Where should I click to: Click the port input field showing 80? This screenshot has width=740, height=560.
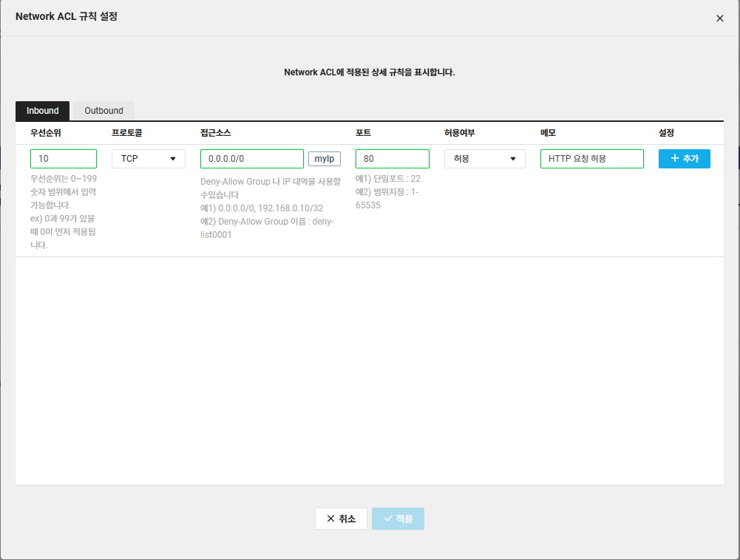[393, 159]
